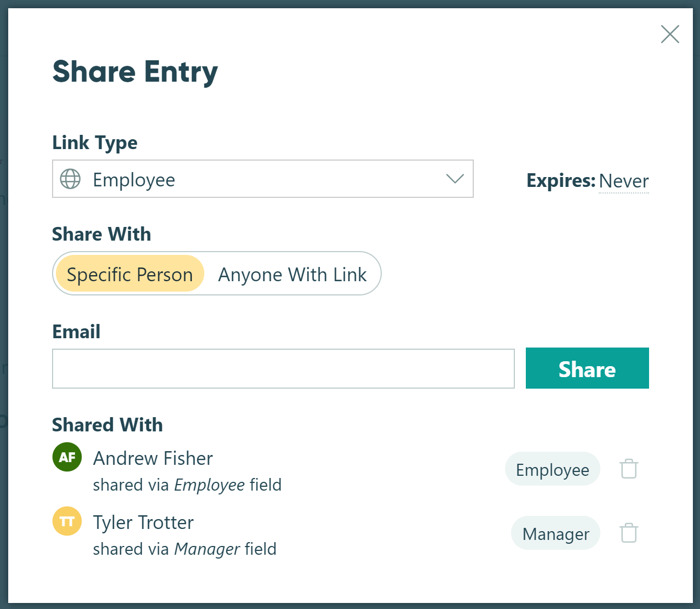Click the globe icon in Link Type field

pyautogui.click(x=70, y=179)
